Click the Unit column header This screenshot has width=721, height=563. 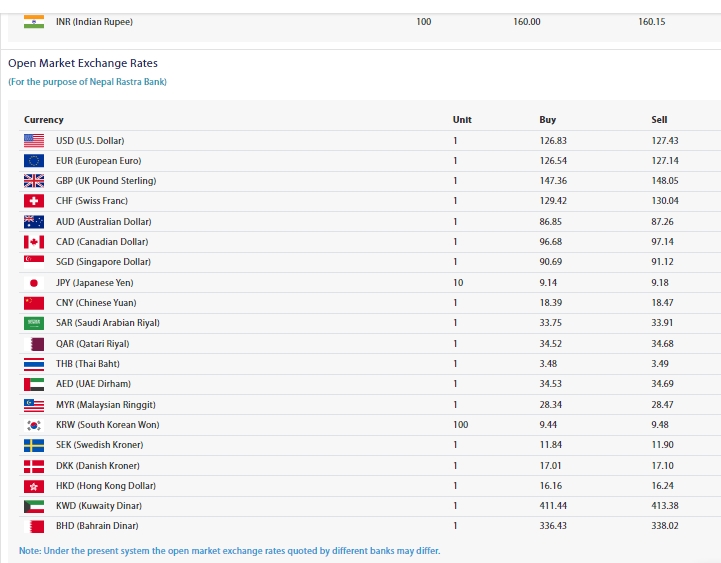[462, 120]
